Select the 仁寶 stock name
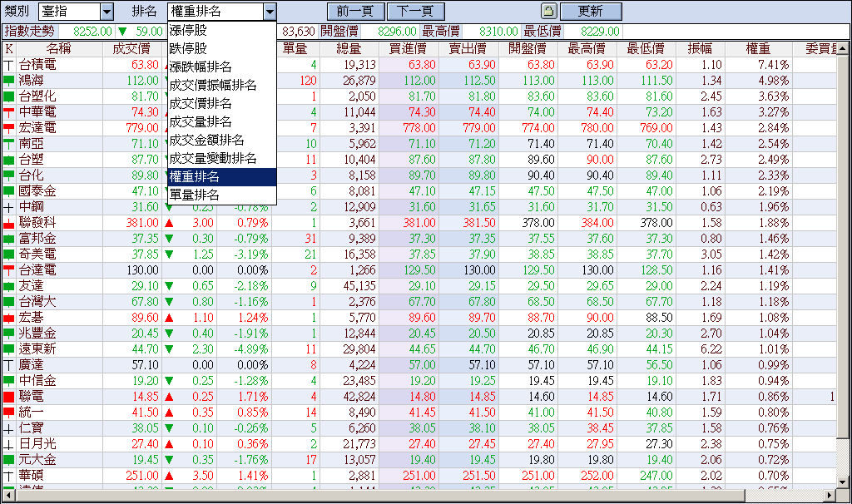The width and height of the screenshot is (852, 504). [x=31, y=428]
